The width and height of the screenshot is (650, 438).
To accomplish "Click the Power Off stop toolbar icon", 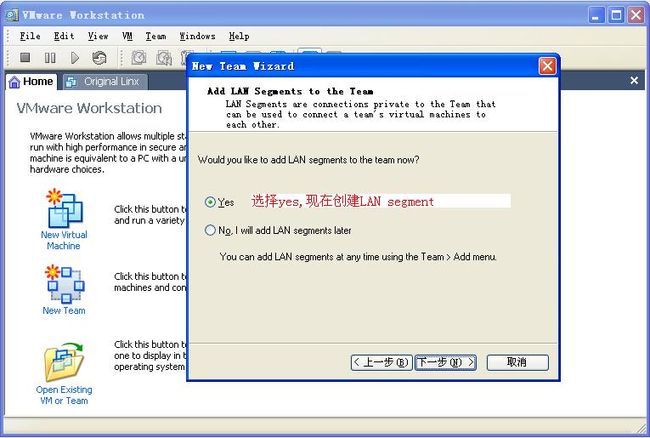I will 25,58.
